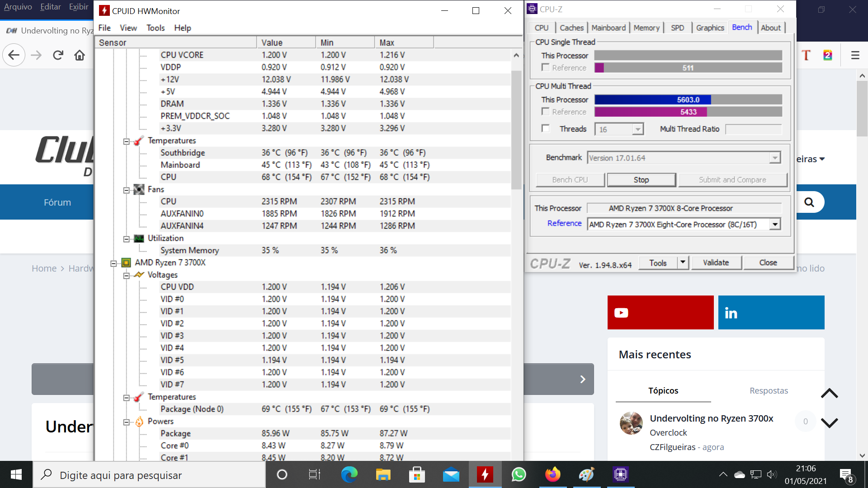Image resolution: width=868 pixels, height=488 pixels.
Task: Launch Microsoft Edge from taskbar
Action: [x=349, y=474]
